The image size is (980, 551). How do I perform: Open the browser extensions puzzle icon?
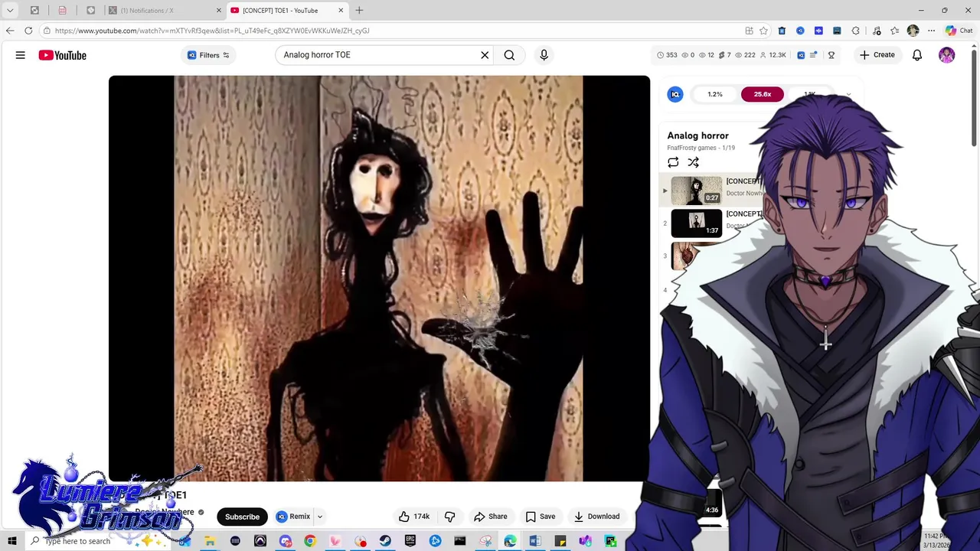coord(855,31)
